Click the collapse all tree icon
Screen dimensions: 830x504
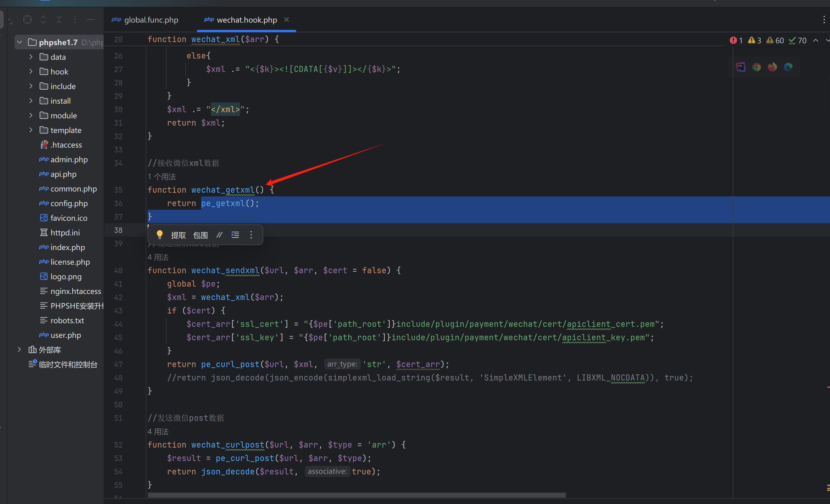tap(59, 20)
